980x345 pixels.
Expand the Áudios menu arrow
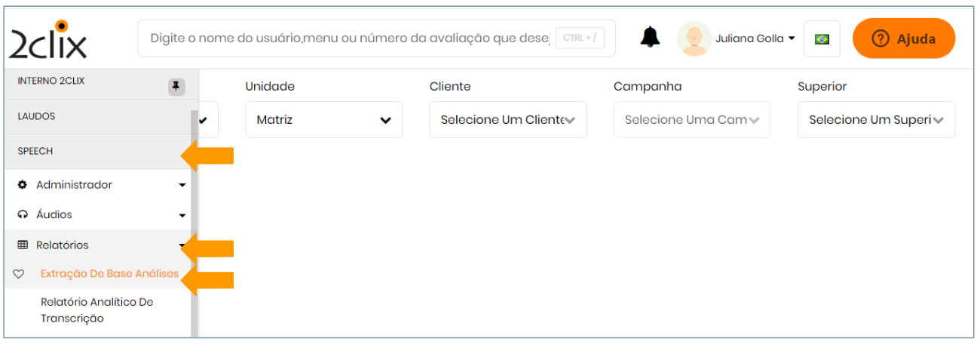pyautogui.click(x=182, y=215)
